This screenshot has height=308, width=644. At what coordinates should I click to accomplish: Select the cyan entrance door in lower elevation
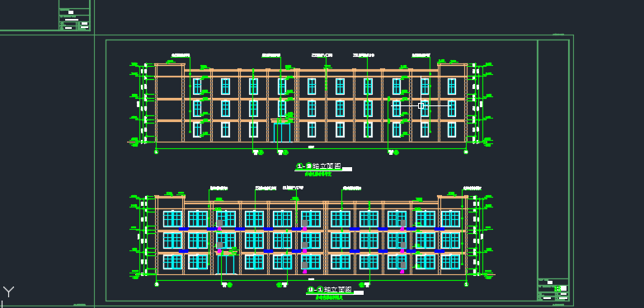[x=225, y=264]
